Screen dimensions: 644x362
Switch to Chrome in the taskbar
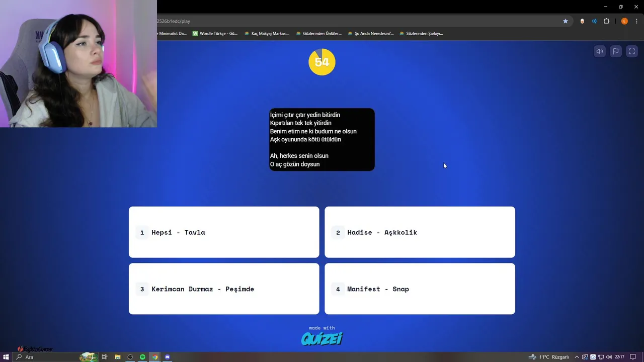pos(155,357)
